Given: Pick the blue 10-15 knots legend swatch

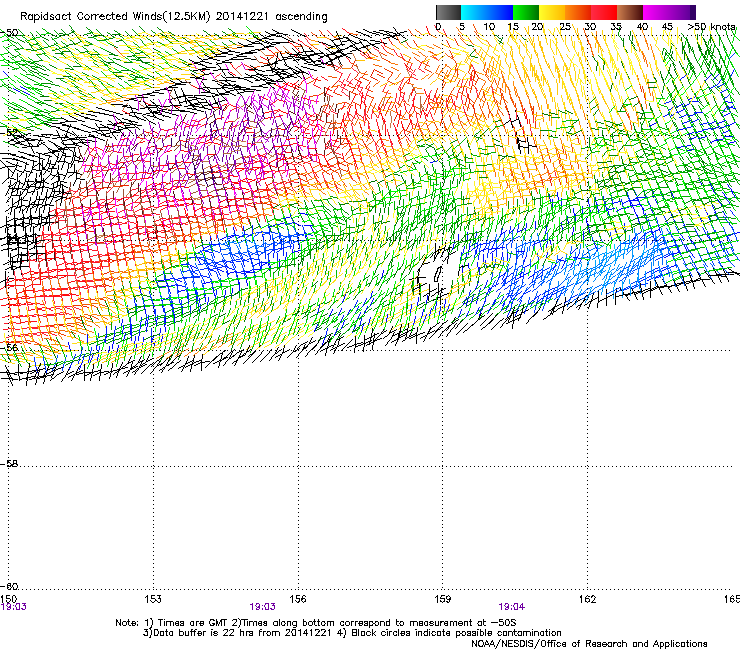Looking at the screenshot, I should [500, 12].
